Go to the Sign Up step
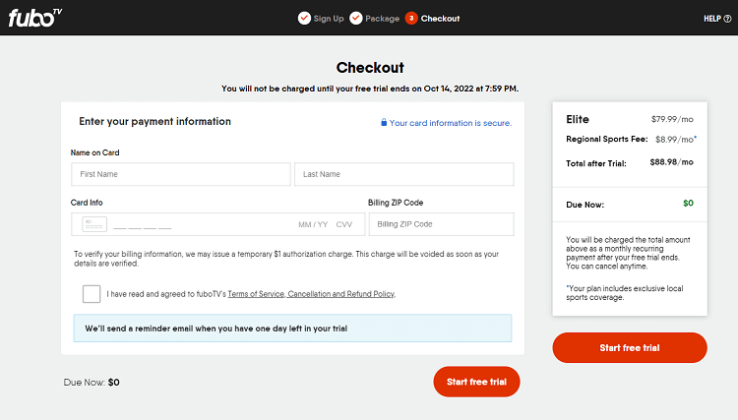The height and width of the screenshot is (420, 738). (329, 18)
